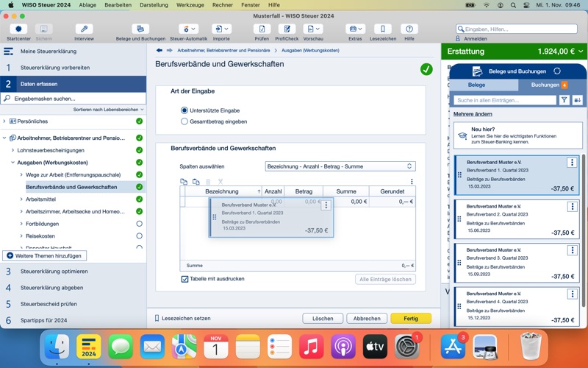The image size is (588, 368).
Task: Click the Fertig button
Action: pos(411,319)
